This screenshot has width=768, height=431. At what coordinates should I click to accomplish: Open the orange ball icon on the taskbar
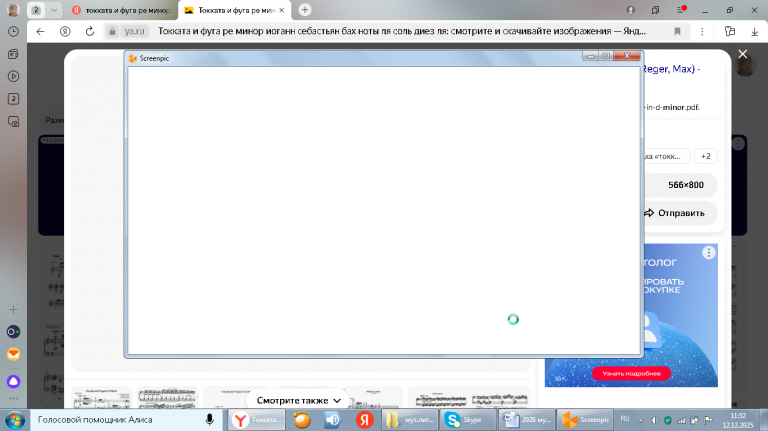(x=302, y=420)
